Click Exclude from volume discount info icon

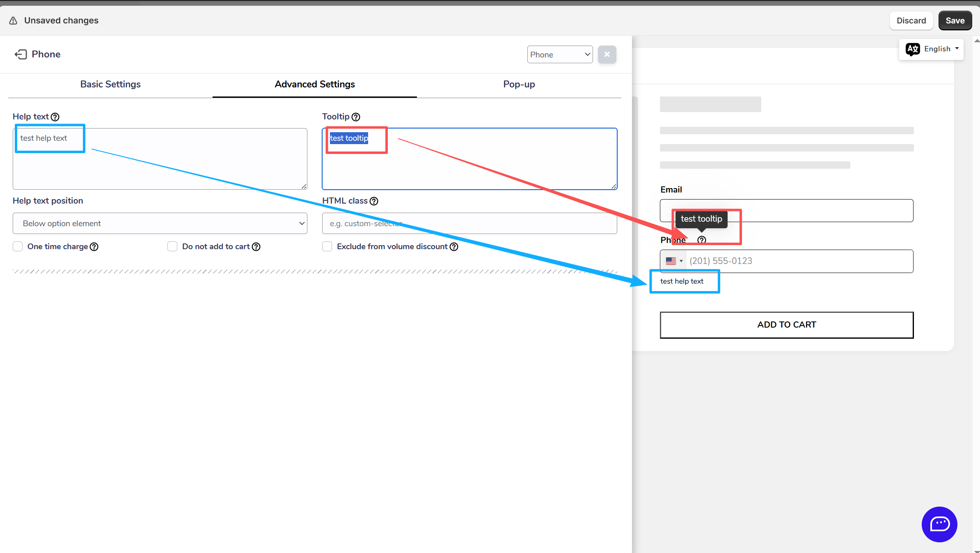coord(454,247)
